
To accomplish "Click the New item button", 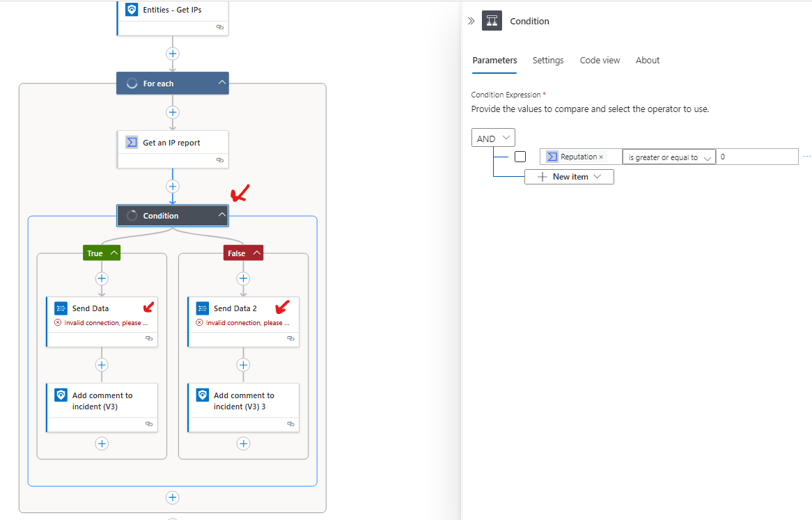I will [569, 176].
